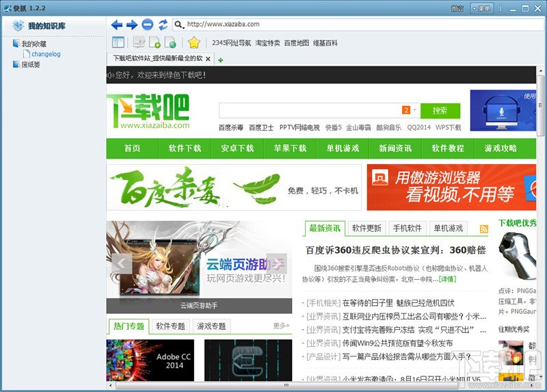Go forward with the blue right arrow
The width and height of the screenshot is (547, 392).
132,25
